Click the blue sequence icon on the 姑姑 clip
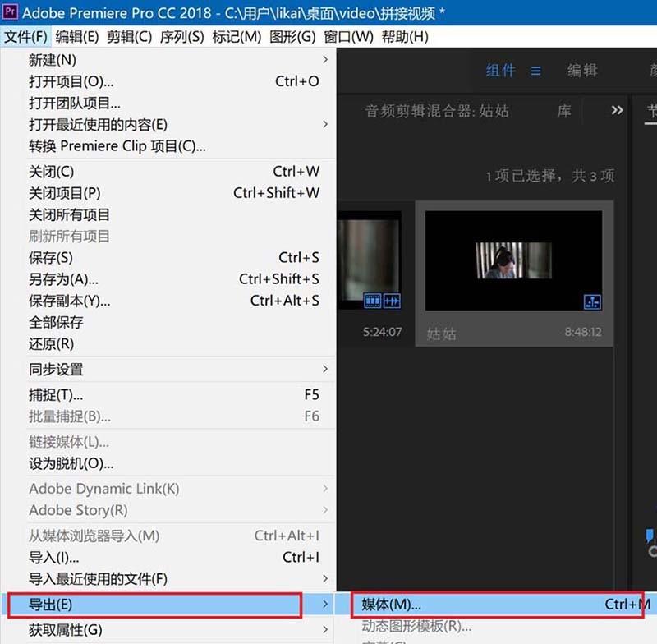This screenshot has height=644, width=657. [x=593, y=302]
